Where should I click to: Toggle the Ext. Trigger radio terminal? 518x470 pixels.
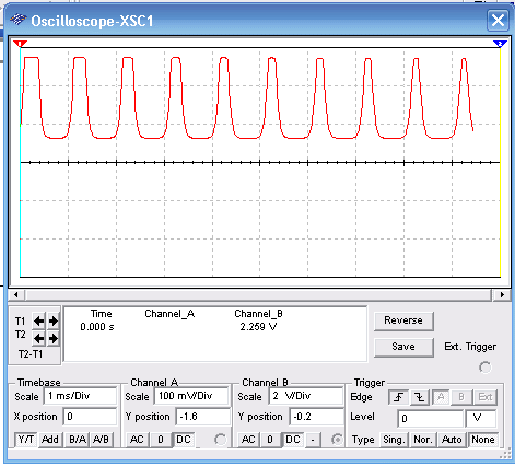pos(485,367)
